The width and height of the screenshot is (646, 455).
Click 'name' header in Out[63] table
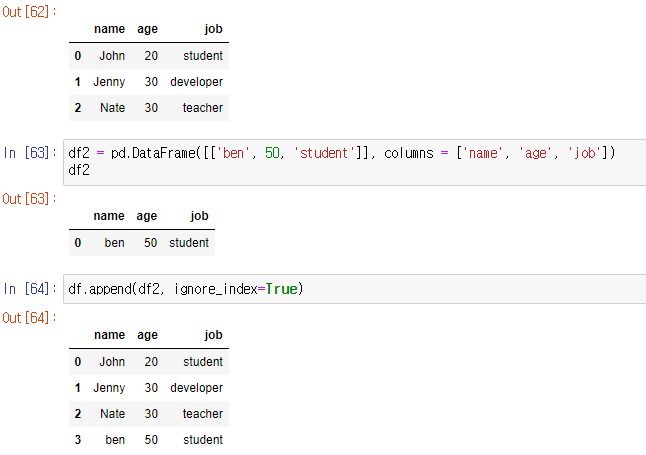point(109,216)
